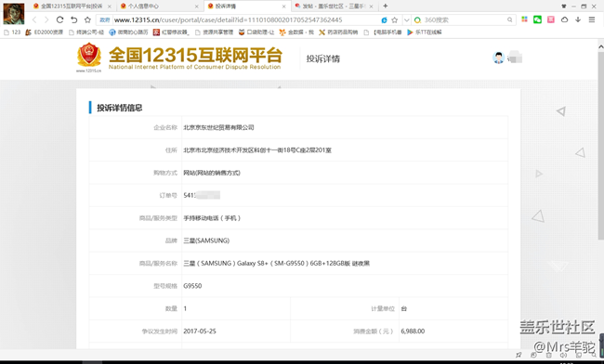
Task: Click the favorites star left of the address bar
Action: (x=88, y=19)
